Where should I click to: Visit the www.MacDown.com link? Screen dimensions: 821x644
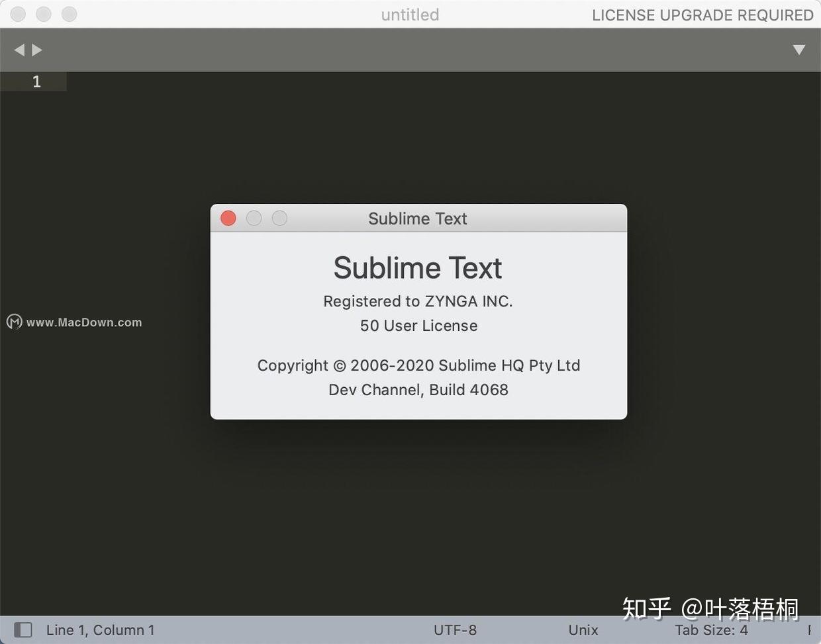(83, 322)
